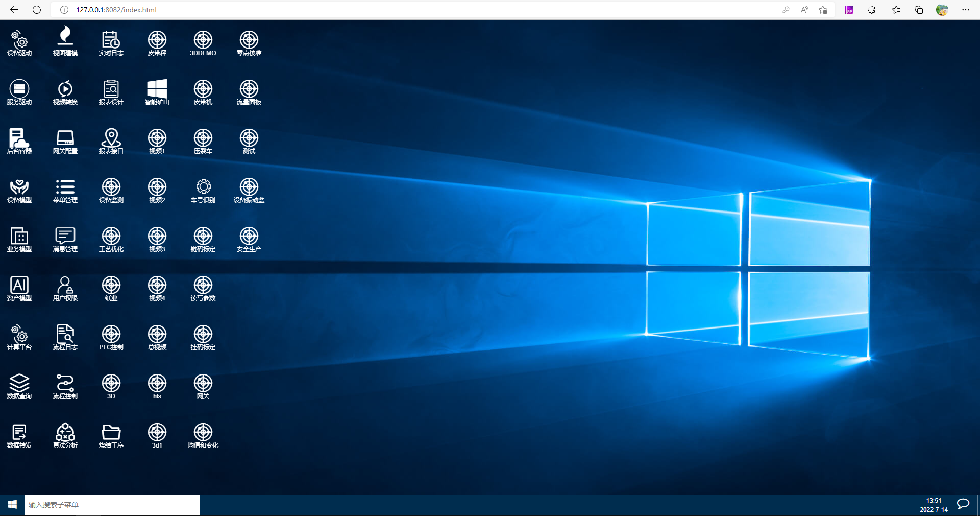Open 菜单管理 menu management list icon
Viewport: 980px width, 516px height.
click(x=65, y=190)
